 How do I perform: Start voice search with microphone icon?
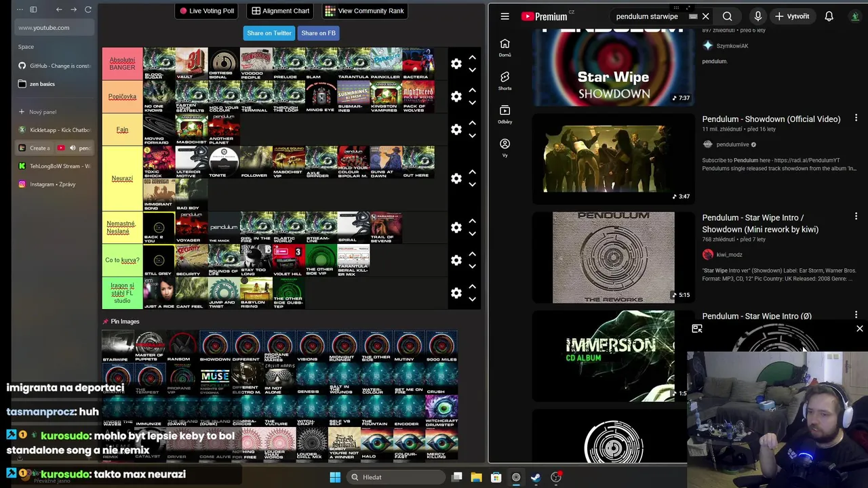pos(757,16)
